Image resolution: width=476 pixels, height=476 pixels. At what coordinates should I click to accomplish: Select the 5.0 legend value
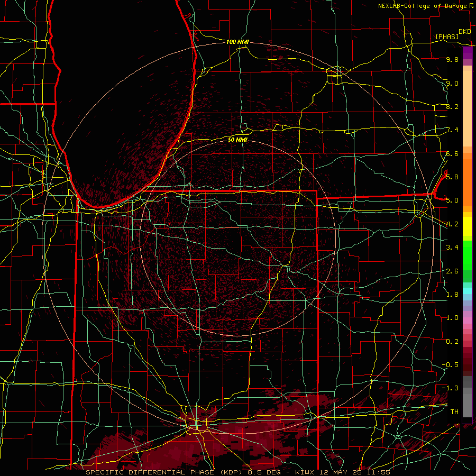(x=452, y=200)
